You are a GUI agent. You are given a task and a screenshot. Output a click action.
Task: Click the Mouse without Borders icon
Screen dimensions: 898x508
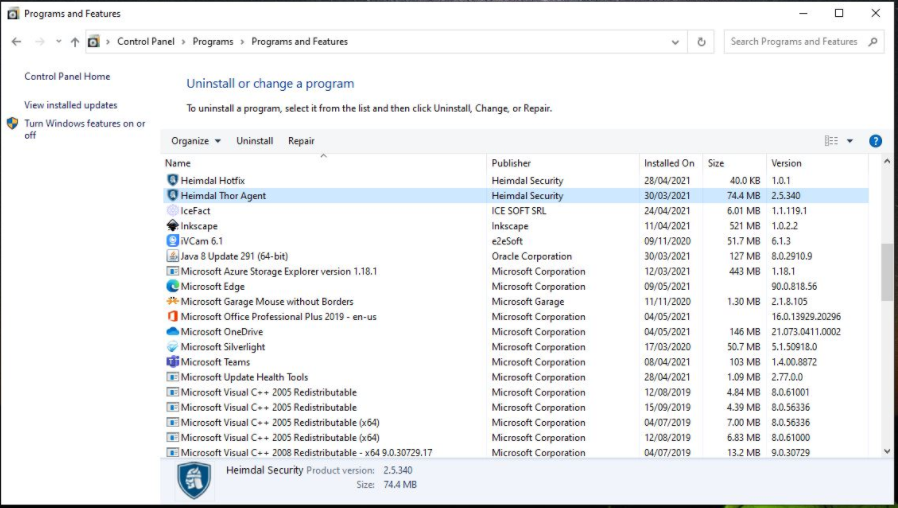[172, 301]
